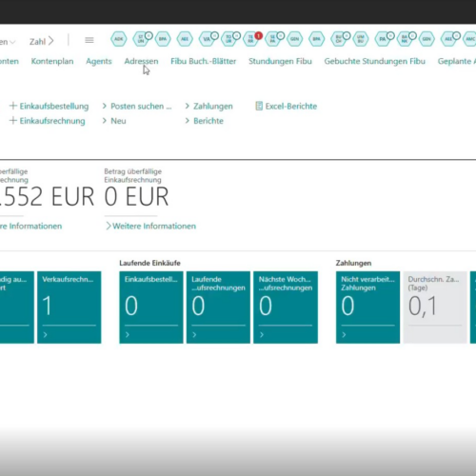Open the BUCH hexagon shortcut
Viewport: 476px width, 476px height.
pyautogui.click(x=339, y=39)
